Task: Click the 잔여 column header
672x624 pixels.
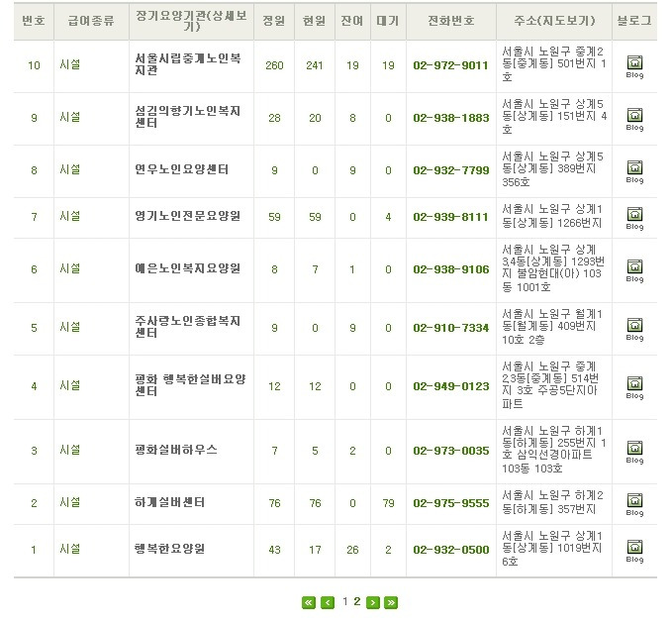Action: tap(352, 20)
